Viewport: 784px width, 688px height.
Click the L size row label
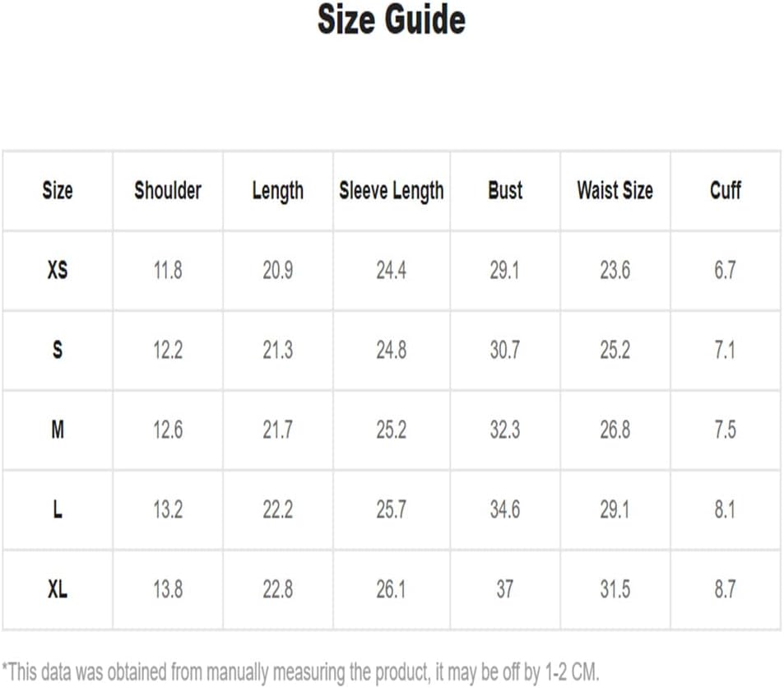pos(58,509)
